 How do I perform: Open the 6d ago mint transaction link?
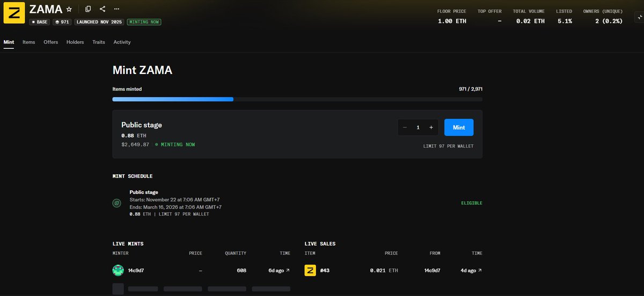tap(279, 271)
